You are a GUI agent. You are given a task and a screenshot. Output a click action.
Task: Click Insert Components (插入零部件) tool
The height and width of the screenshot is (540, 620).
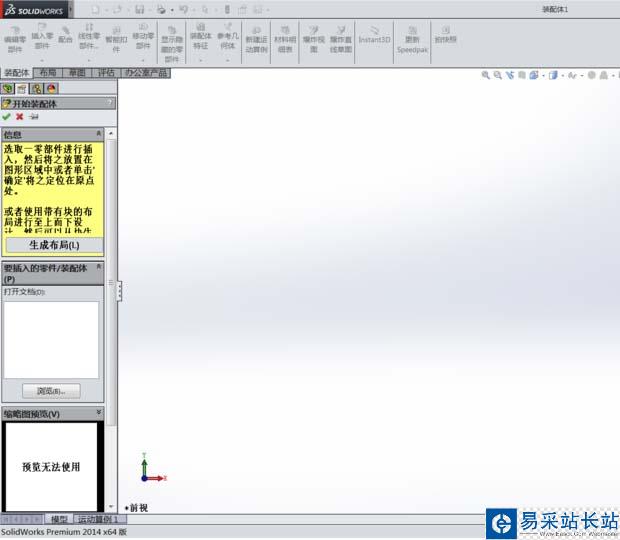[x=42, y=36]
